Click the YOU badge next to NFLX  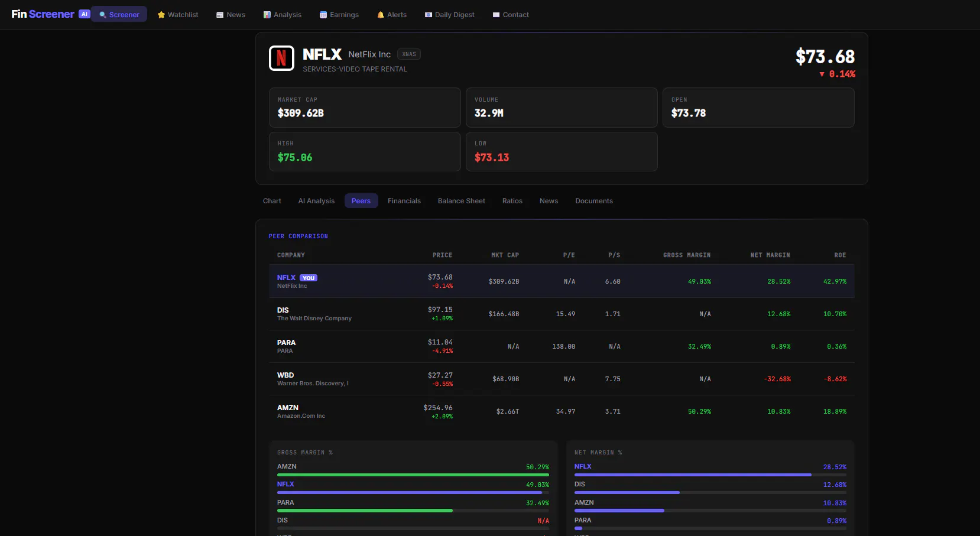309,278
